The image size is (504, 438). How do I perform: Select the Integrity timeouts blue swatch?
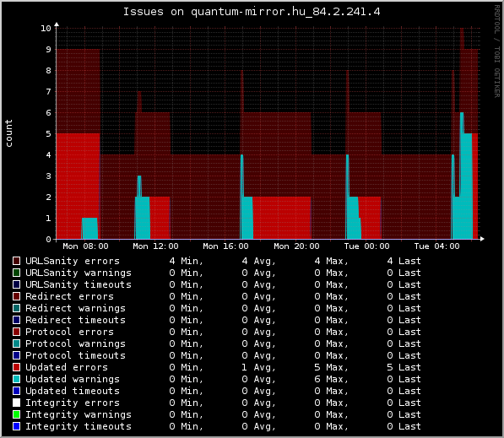pos(16,426)
